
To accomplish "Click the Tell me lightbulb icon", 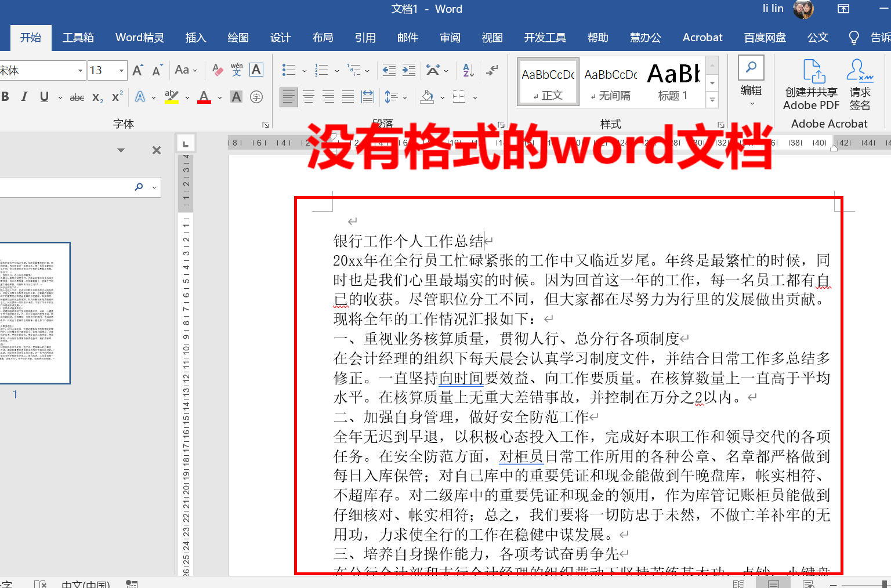I will (x=854, y=38).
